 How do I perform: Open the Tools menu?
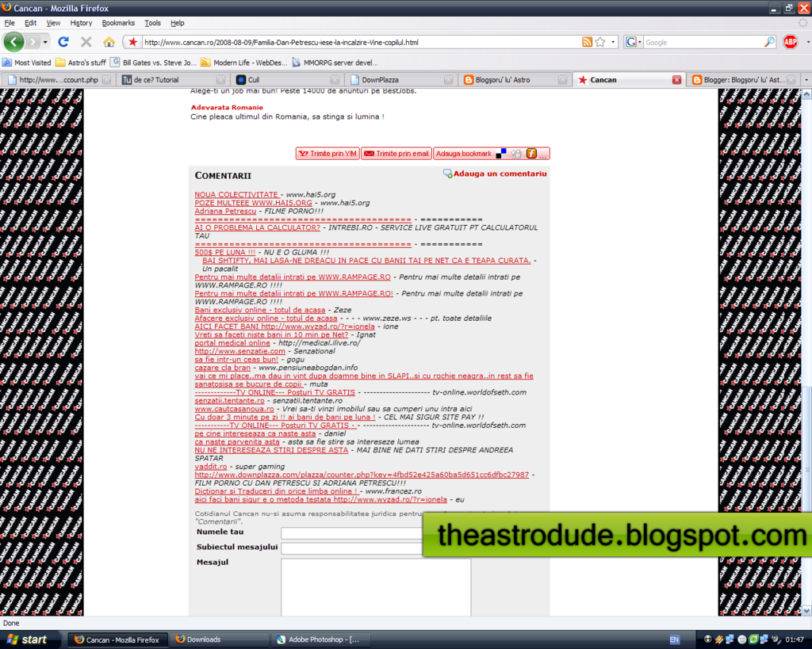(x=152, y=23)
